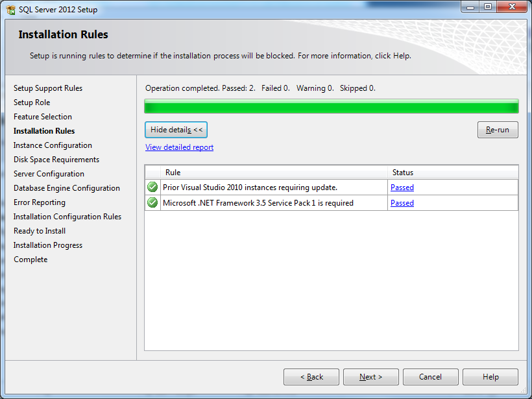Click 'Operation completed. Passed: 2.' summary text
This screenshot has height=399, width=532.
click(200, 88)
